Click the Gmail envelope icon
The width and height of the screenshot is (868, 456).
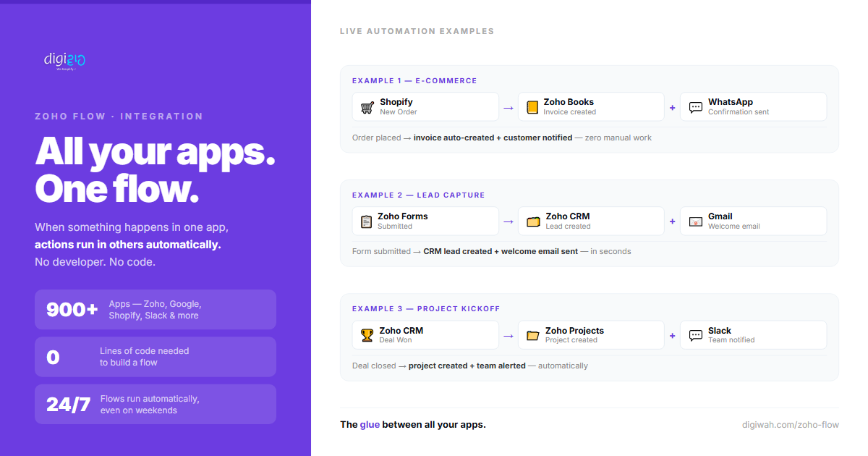tap(696, 221)
